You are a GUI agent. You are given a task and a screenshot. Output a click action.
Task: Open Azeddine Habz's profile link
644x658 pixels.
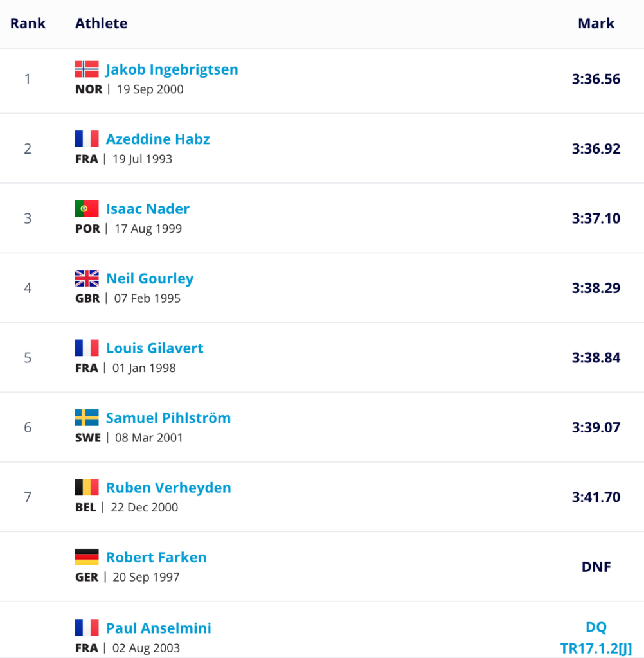point(157,139)
